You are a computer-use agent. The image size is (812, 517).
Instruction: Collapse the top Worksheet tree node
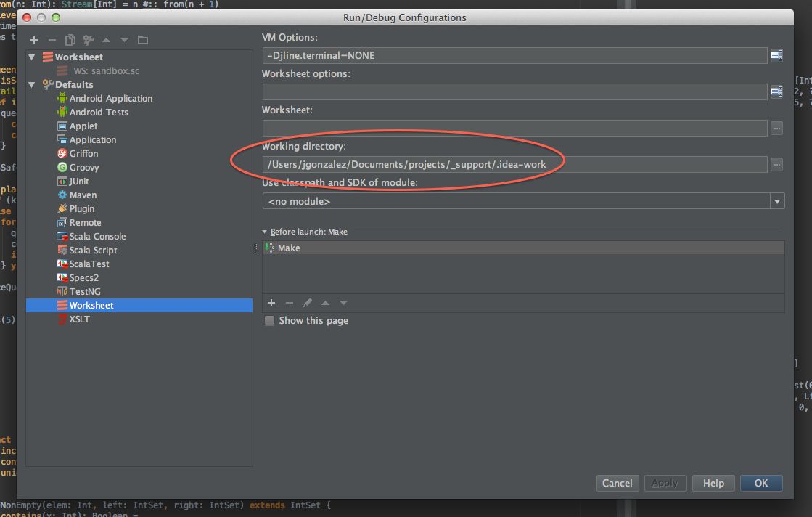(x=32, y=57)
